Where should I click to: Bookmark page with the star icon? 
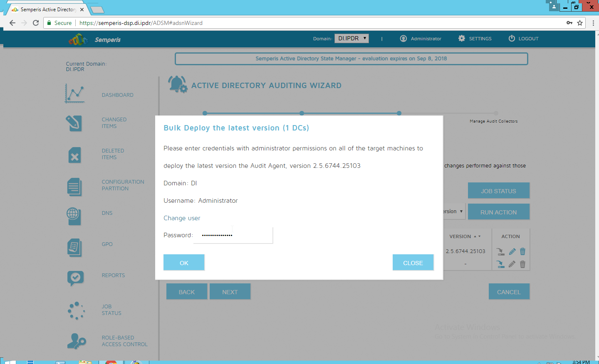(580, 23)
